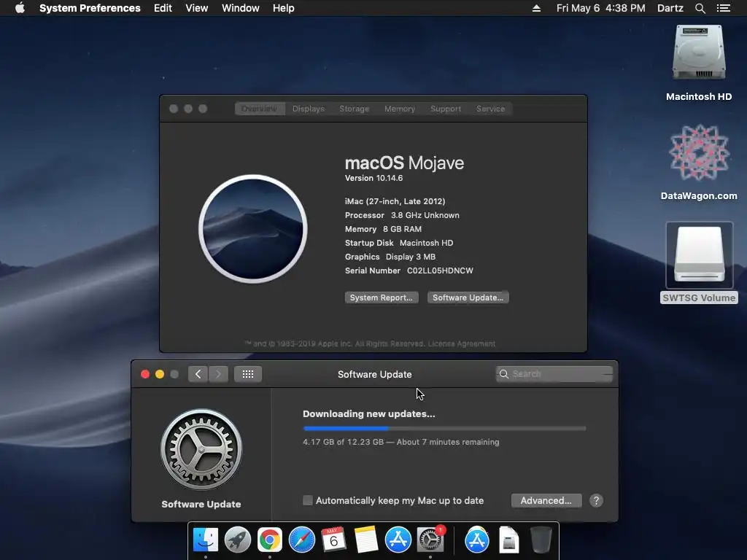Click the update download progress bar

tap(444, 429)
